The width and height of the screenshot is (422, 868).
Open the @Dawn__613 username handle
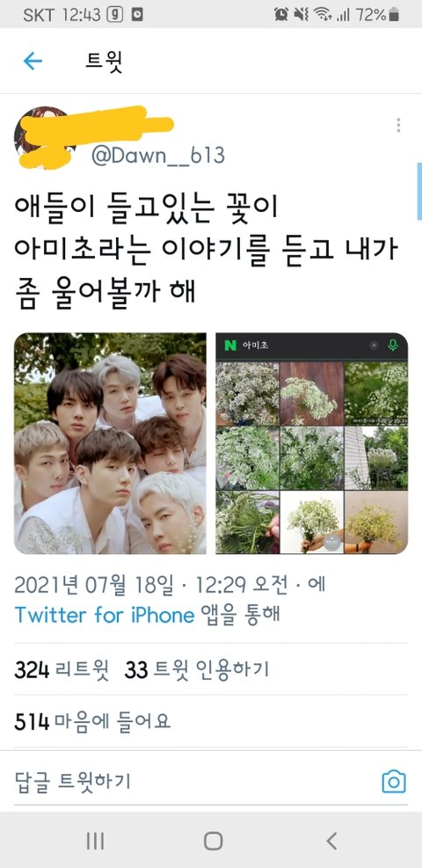pos(157,156)
